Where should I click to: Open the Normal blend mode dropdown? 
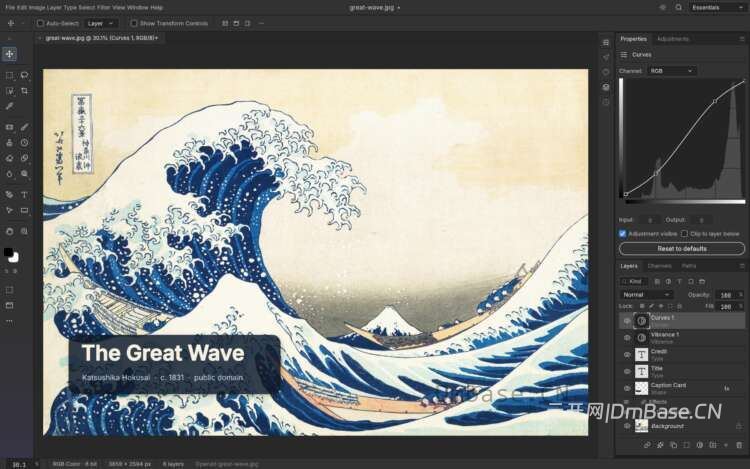pyautogui.click(x=646, y=295)
